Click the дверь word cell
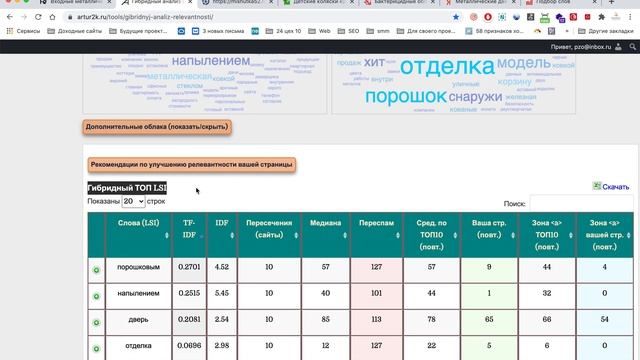Viewport: 640px width, 360px height. pos(138,320)
